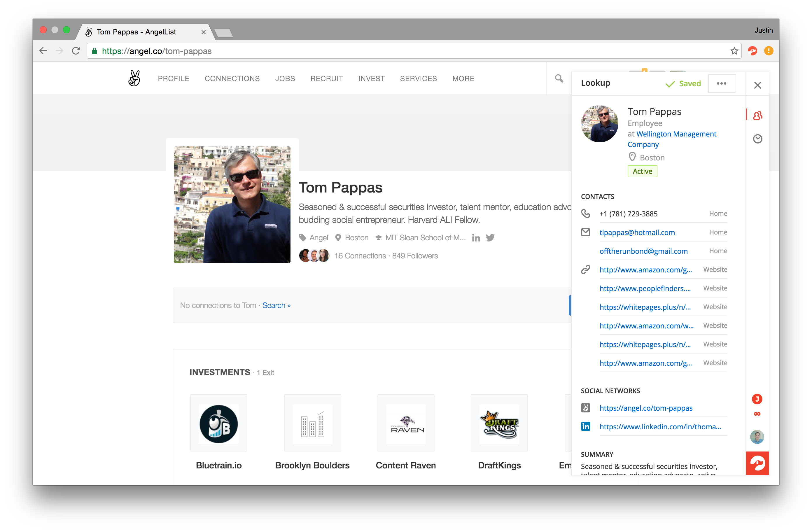Image resolution: width=812 pixels, height=532 pixels.
Task: Open the clock reminders icon in sidebar
Action: point(757,139)
